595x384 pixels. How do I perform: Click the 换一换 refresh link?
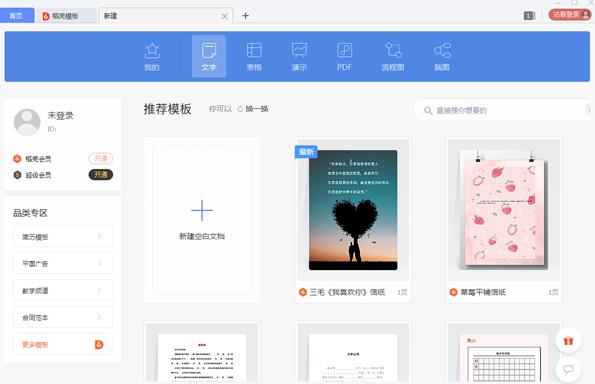(x=257, y=109)
